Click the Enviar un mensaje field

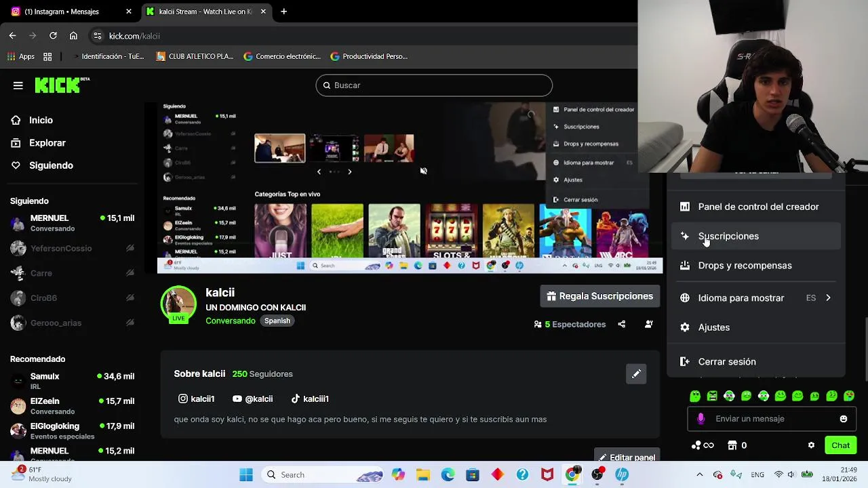point(772,419)
